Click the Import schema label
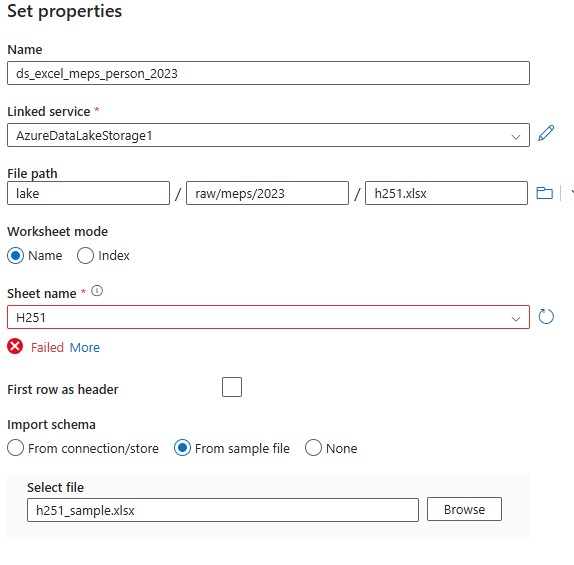This screenshot has height=565, width=574. (x=51, y=425)
